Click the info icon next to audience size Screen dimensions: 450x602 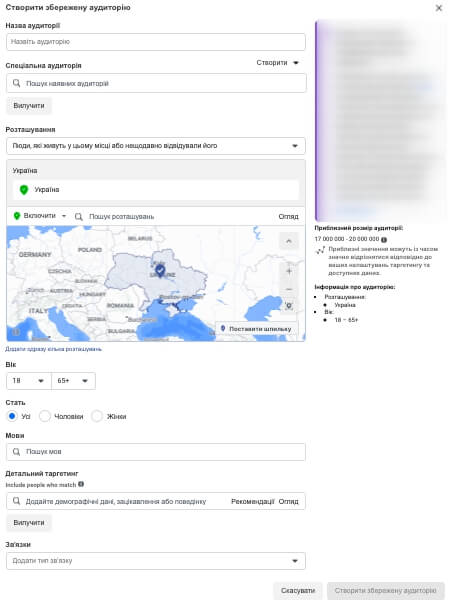coord(384,240)
